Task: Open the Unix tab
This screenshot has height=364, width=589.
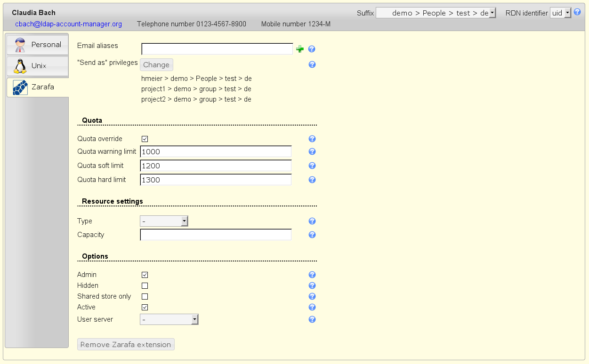Action: pos(38,66)
